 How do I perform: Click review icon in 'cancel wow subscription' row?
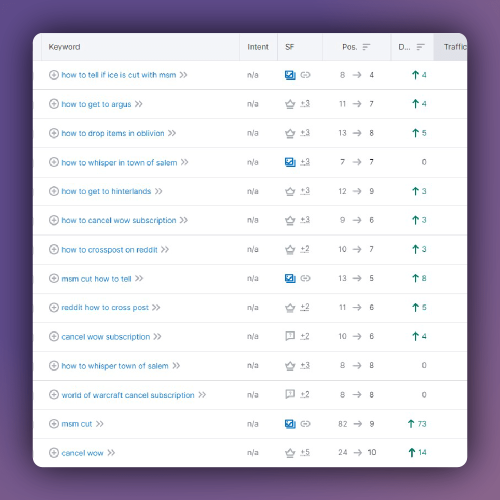pos(290,336)
